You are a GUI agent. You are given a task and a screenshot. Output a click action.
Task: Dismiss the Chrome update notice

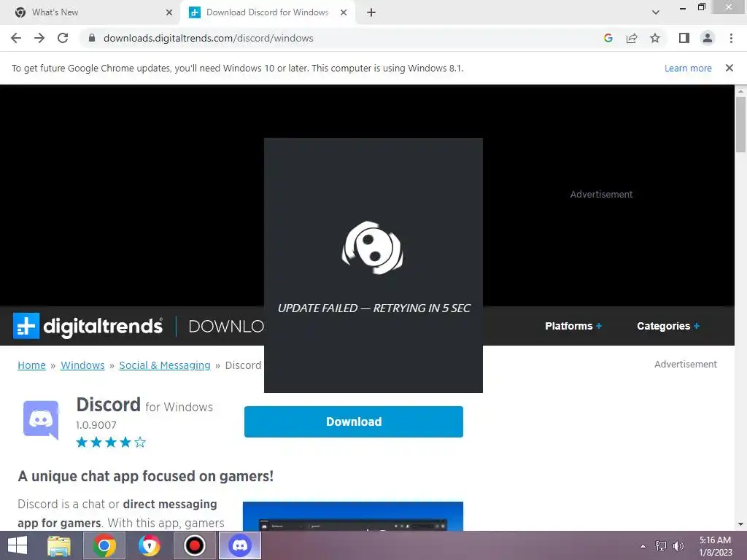tap(729, 68)
